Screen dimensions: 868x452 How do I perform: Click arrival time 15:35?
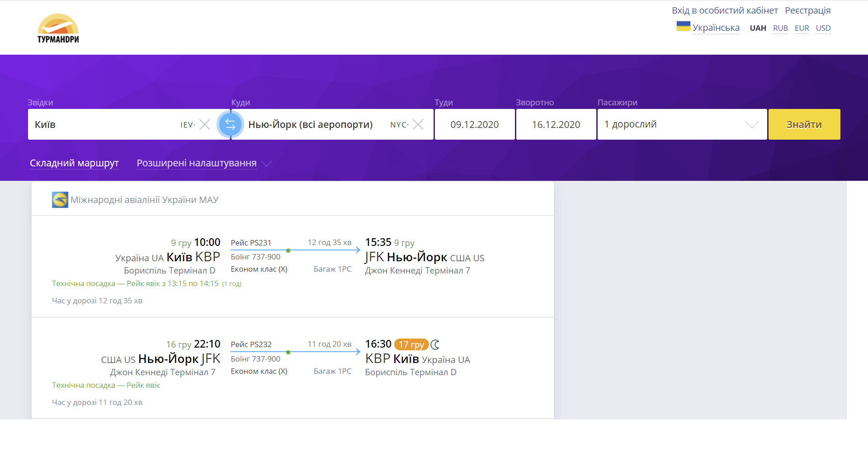pyautogui.click(x=378, y=242)
